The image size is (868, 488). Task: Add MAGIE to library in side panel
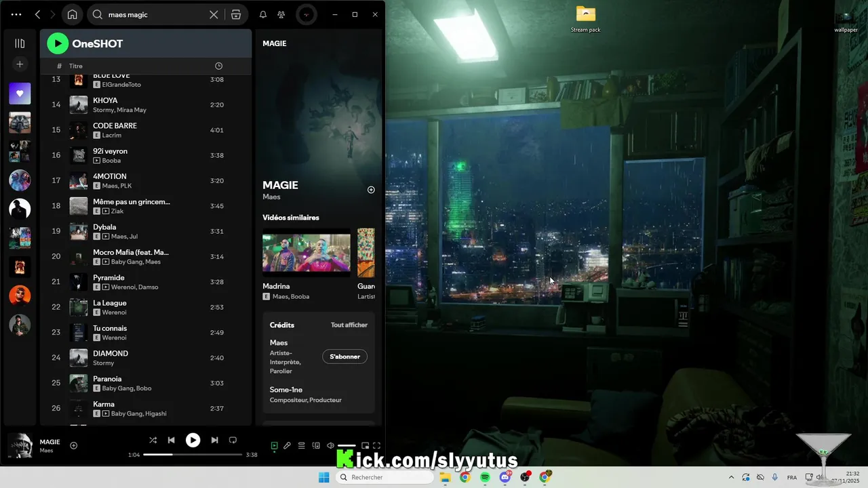point(371,190)
